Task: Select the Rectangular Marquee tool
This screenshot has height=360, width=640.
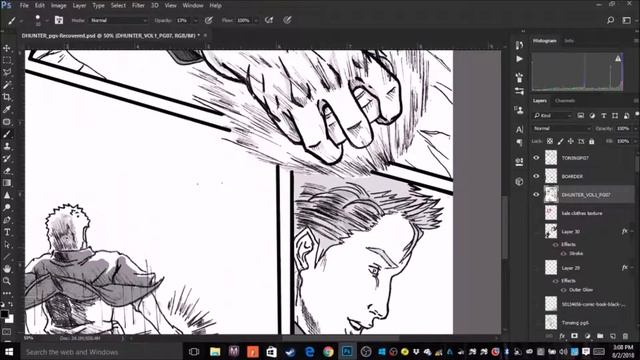Action: [7, 60]
